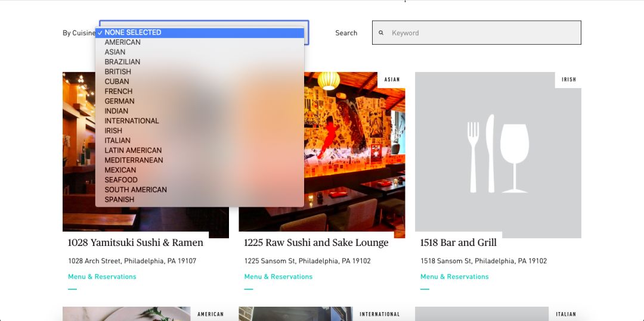This screenshot has width=644, height=321.
Task: Open Menu & Reservations for 1028 Yamitsuki
Action: 102,277
